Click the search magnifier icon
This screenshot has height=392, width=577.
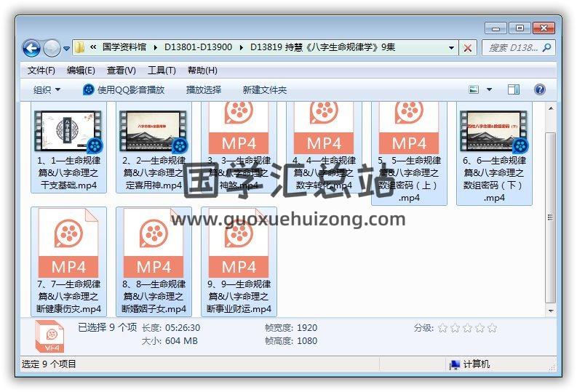pyautogui.click(x=547, y=47)
